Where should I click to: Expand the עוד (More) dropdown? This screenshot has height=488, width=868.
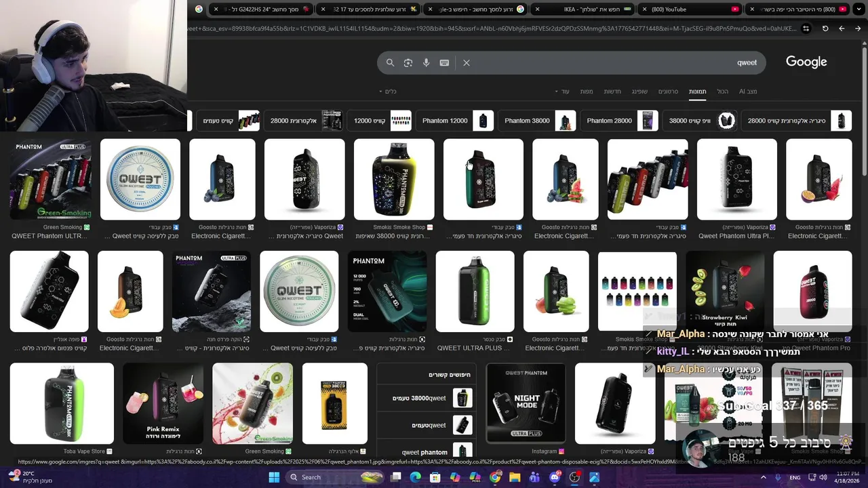[x=562, y=91]
